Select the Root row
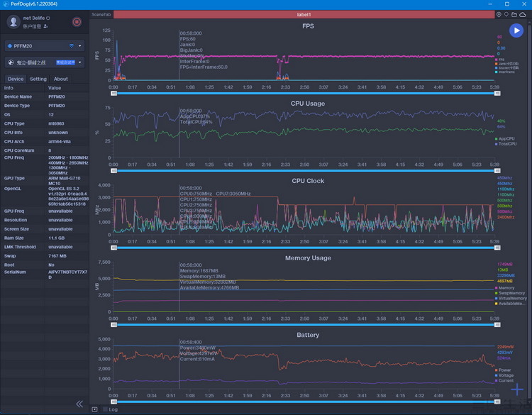Image resolution: width=532 pixels, height=415 pixels. 45,265
